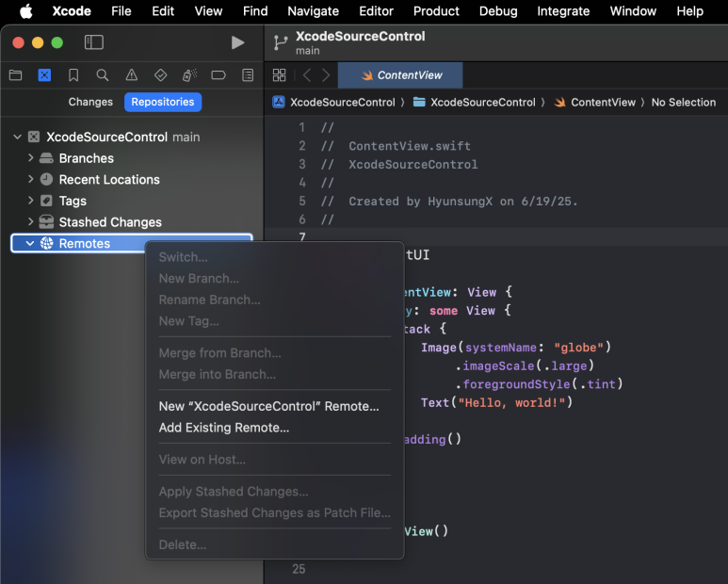
Task: Open the Breakpoint navigator icon
Action: click(218, 74)
